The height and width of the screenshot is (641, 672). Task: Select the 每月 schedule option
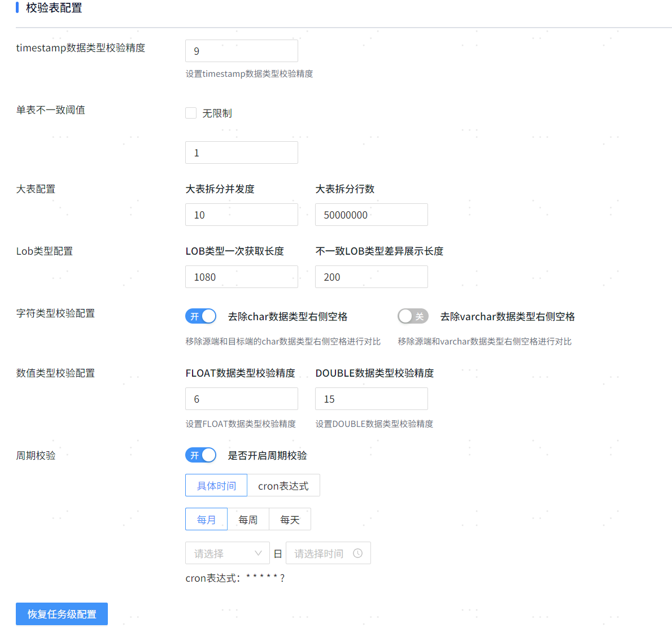206,518
